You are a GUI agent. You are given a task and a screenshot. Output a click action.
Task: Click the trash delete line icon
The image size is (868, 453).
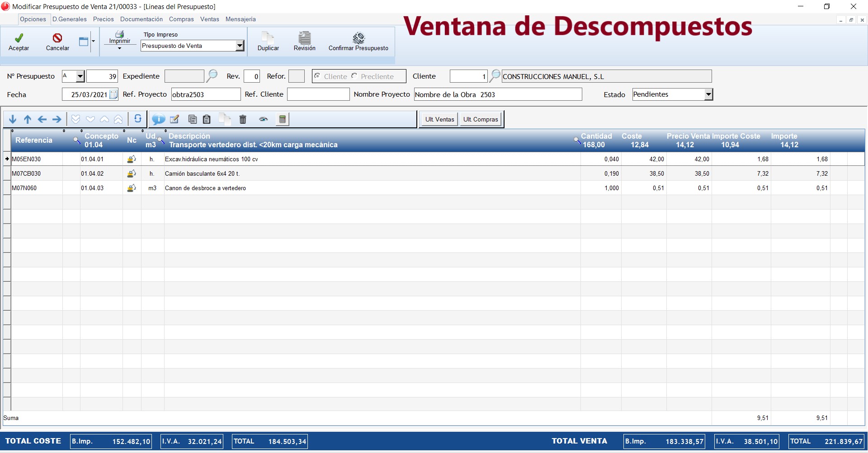coord(243,119)
